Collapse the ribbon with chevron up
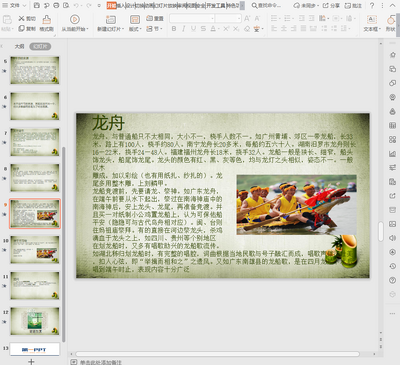The width and height of the screenshot is (400, 365). 392,5
